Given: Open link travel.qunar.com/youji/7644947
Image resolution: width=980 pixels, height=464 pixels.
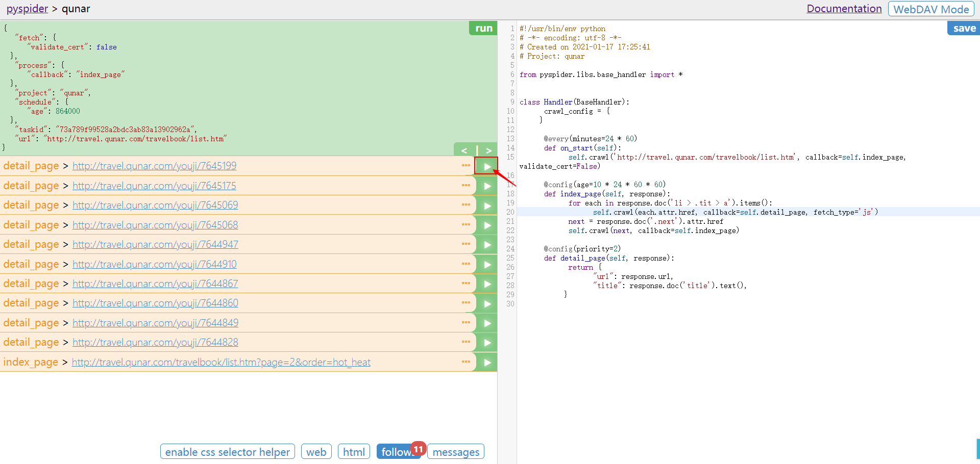Looking at the screenshot, I should (155, 244).
